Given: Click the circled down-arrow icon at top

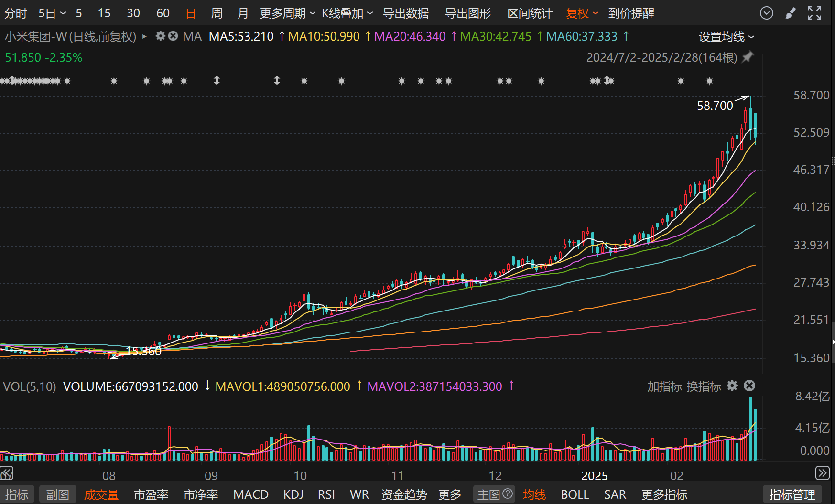Looking at the screenshot, I should coord(766,13).
